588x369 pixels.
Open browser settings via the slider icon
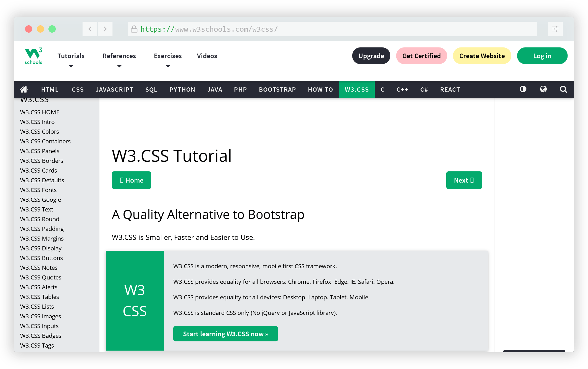pos(555,29)
